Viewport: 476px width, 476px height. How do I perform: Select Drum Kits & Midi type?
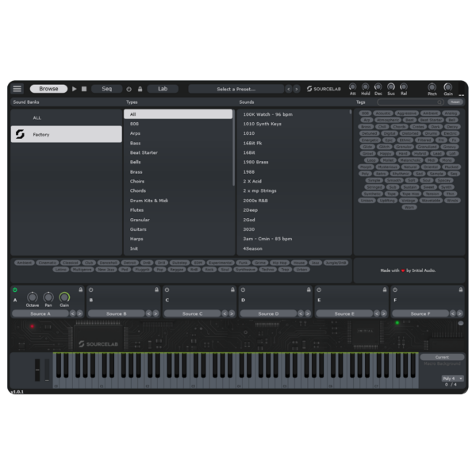click(x=178, y=201)
